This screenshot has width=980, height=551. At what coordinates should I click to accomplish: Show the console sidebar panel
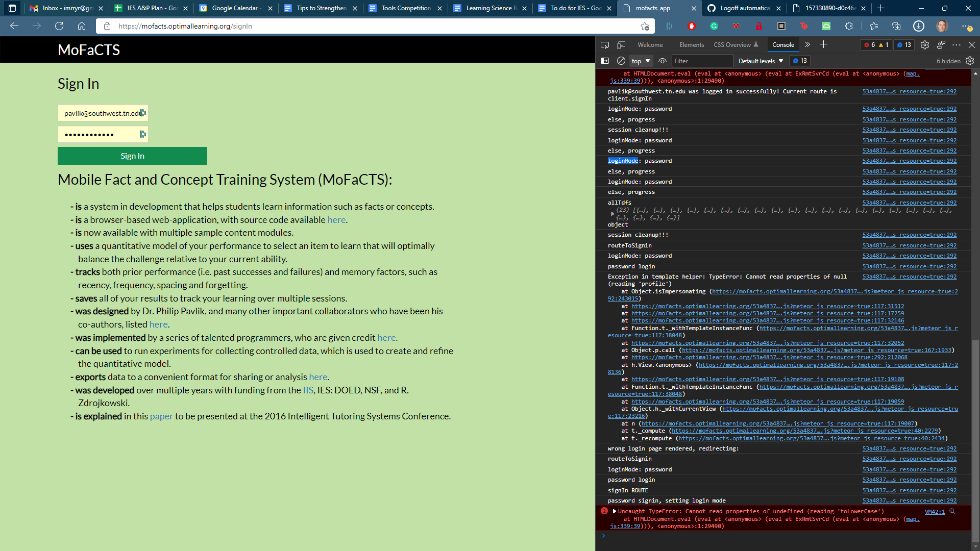pos(605,61)
